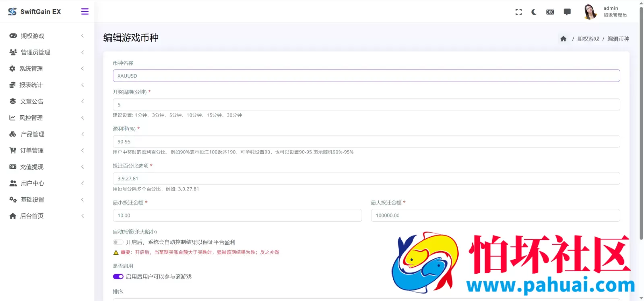Click the cogs icon beside 基础设置
The image size is (644, 301).
click(13, 200)
